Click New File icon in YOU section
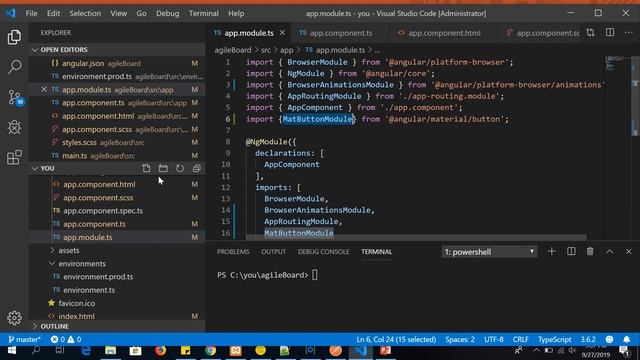 click(x=146, y=168)
